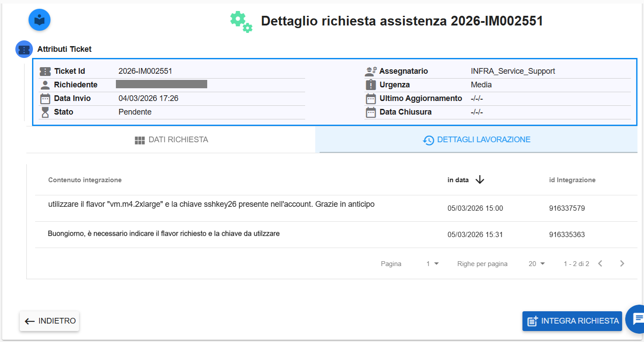Click the Assegnatario worker icon
This screenshot has width=644, height=342.
click(371, 71)
